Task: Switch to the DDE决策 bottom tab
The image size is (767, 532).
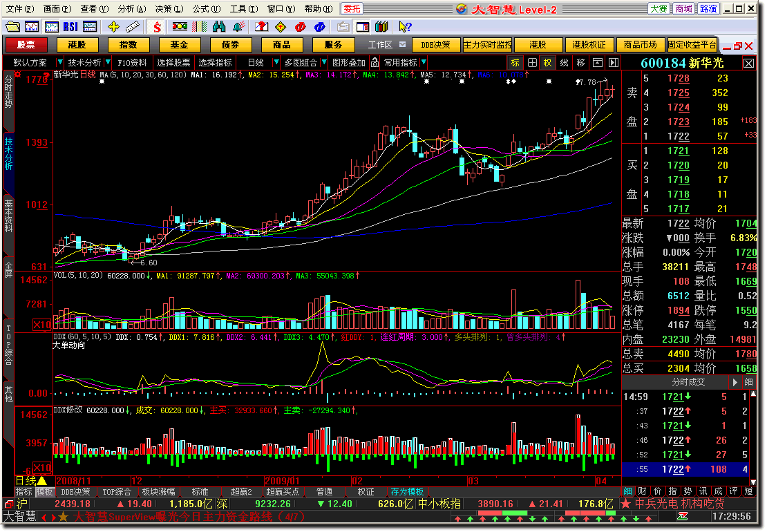Action: click(76, 491)
